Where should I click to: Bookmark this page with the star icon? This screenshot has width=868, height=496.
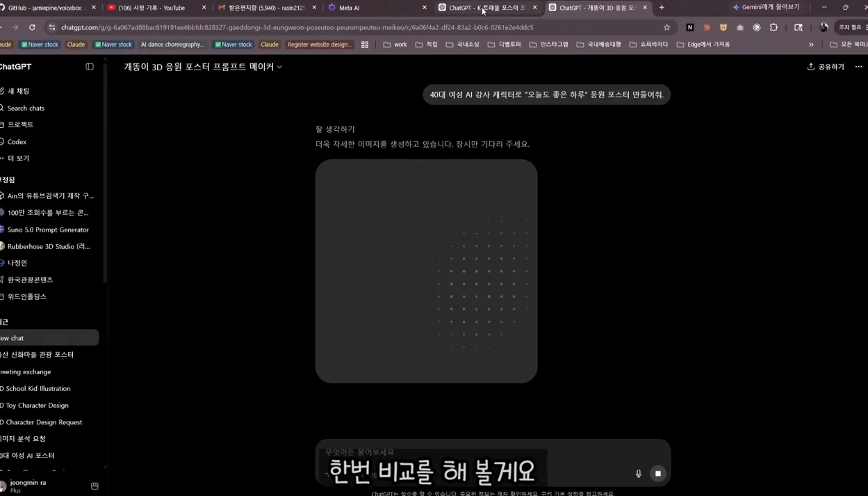click(667, 27)
